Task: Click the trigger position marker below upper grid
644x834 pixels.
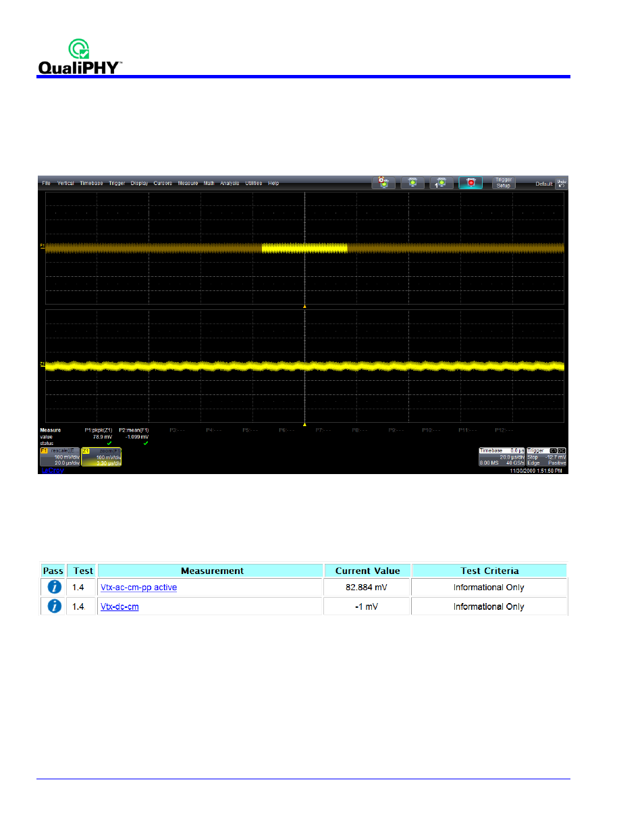Action: click(304, 307)
